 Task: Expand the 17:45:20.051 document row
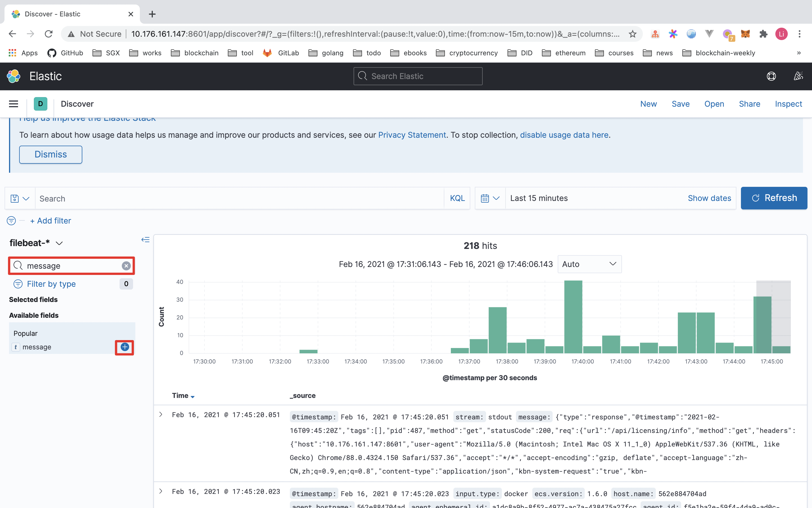(x=161, y=415)
